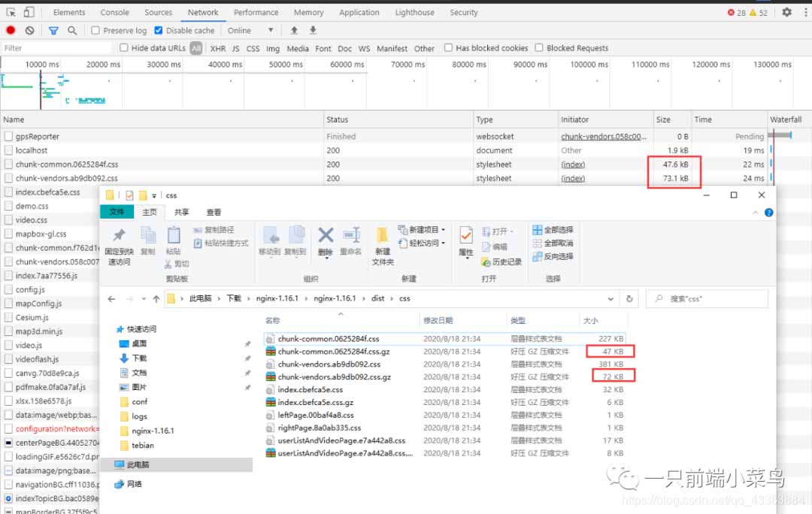The height and width of the screenshot is (514, 812).
Task: Click the (index) initiator link of chunk-common.0625284f.css
Action: (x=573, y=165)
